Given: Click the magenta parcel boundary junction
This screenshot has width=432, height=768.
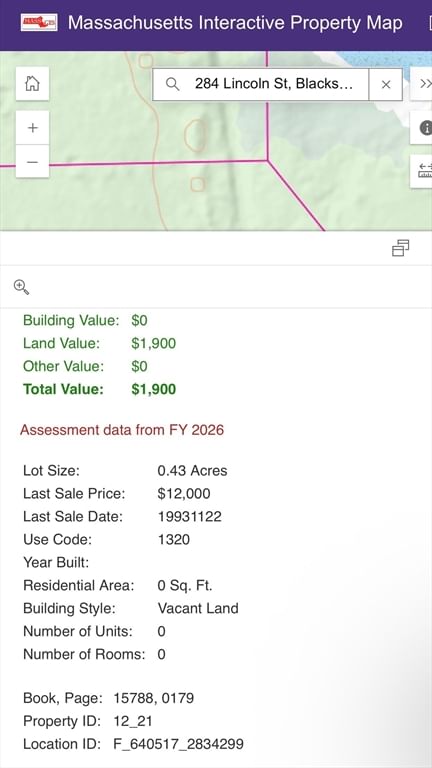Looking at the screenshot, I should (267, 160).
